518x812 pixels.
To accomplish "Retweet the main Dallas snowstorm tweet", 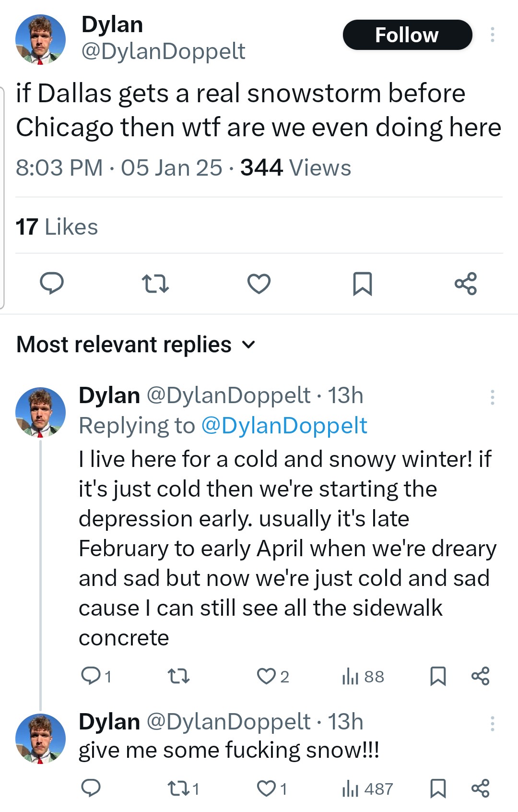I will tap(155, 283).
